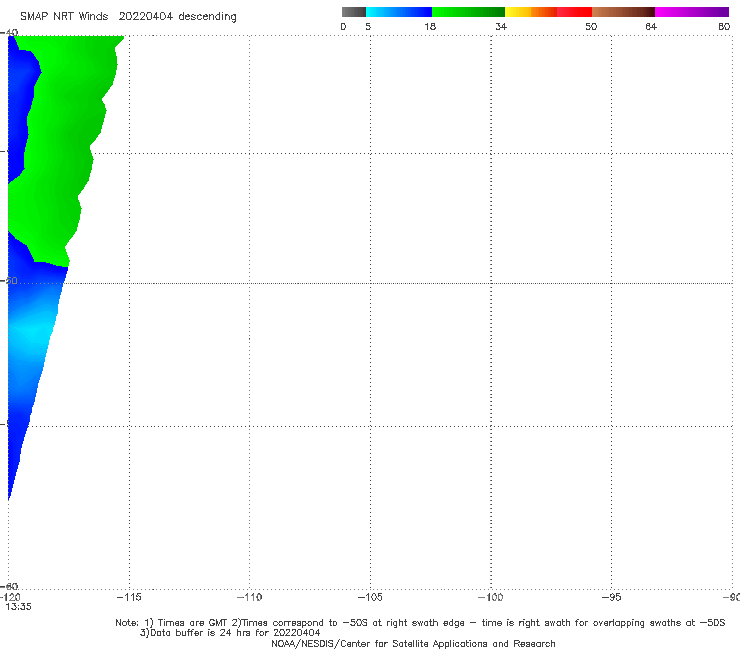740x650 pixels.
Task: Click the longitude label '-110'
Action: click(x=249, y=597)
